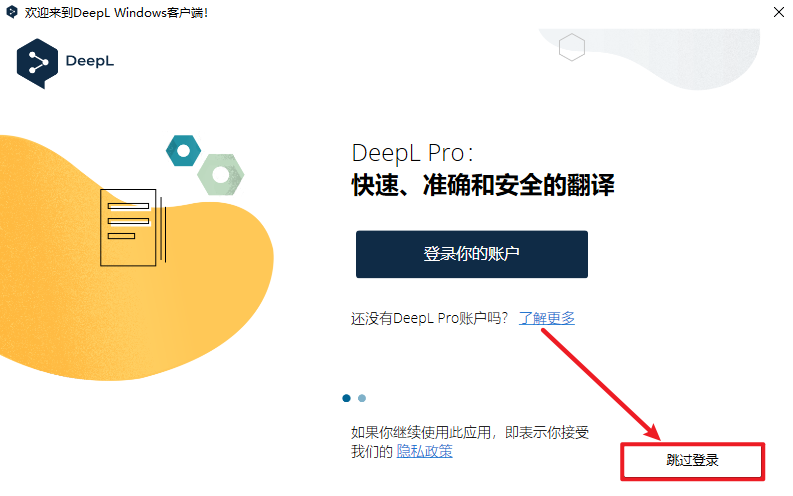Skip login via 跳过登录 button

click(x=692, y=461)
